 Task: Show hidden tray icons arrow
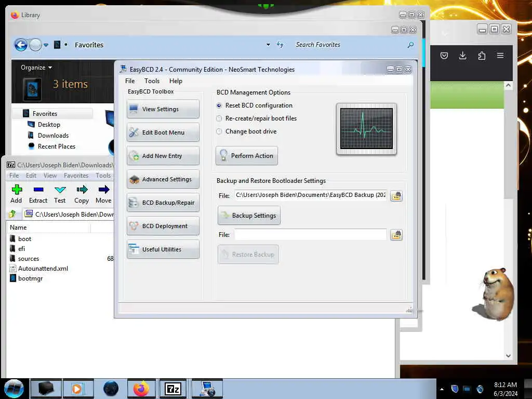tap(442, 389)
